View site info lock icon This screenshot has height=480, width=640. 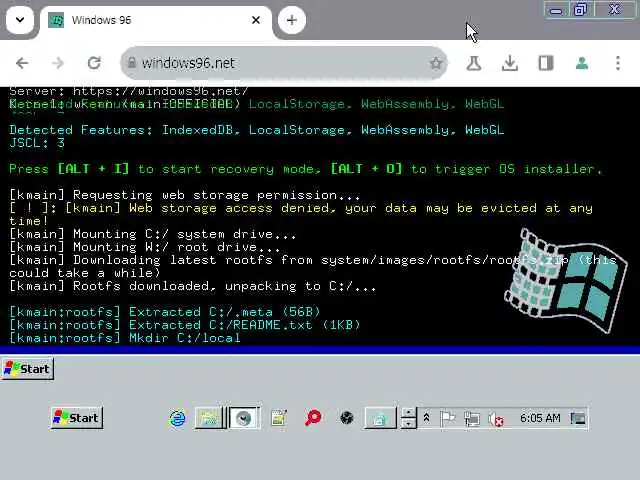[131, 63]
